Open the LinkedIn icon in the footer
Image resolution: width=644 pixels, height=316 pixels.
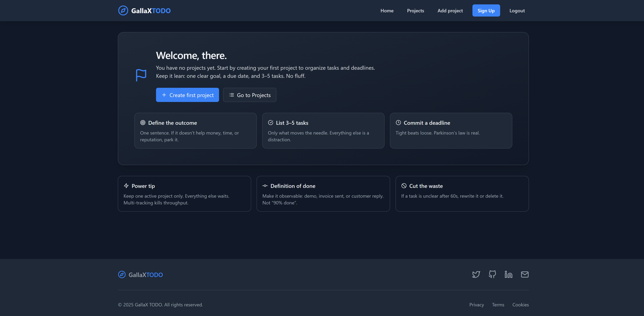[508, 274]
